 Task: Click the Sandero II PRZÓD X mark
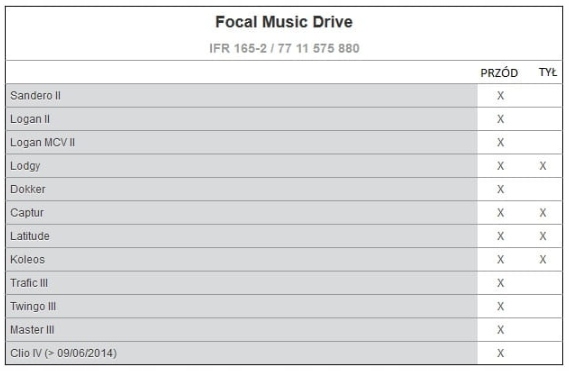[501, 96]
